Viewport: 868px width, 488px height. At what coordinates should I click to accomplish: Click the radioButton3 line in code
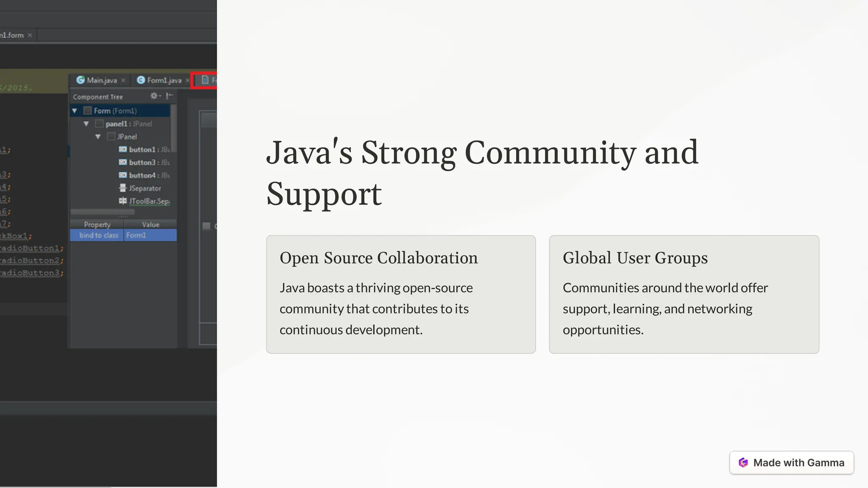32,273
